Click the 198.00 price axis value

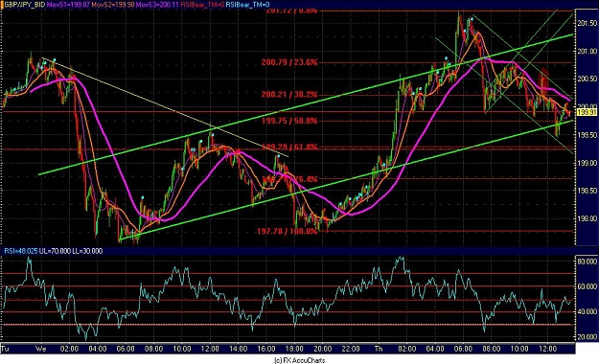coord(587,218)
